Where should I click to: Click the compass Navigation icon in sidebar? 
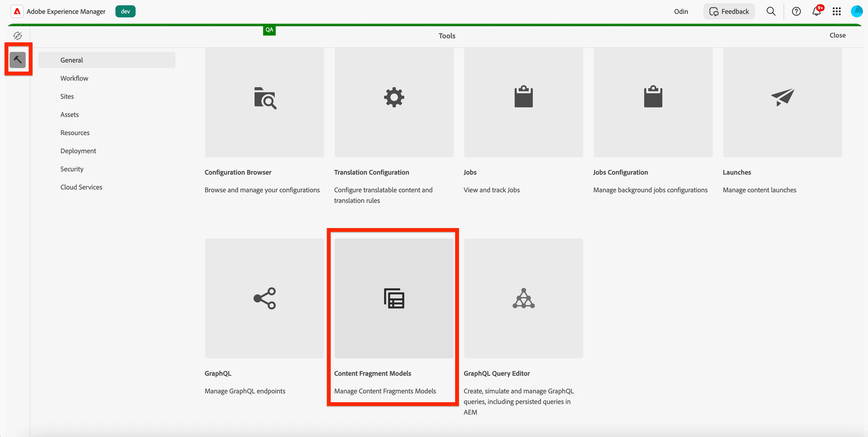(x=18, y=35)
